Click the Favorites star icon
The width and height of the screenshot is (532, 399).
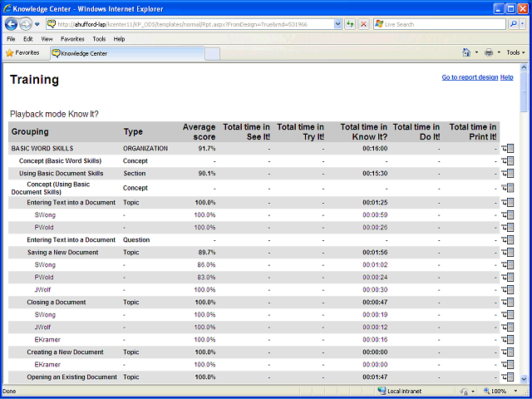[9, 53]
